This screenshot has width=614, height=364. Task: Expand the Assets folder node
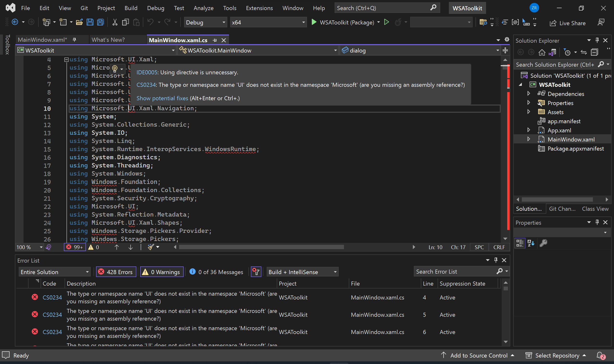pos(529,112)
